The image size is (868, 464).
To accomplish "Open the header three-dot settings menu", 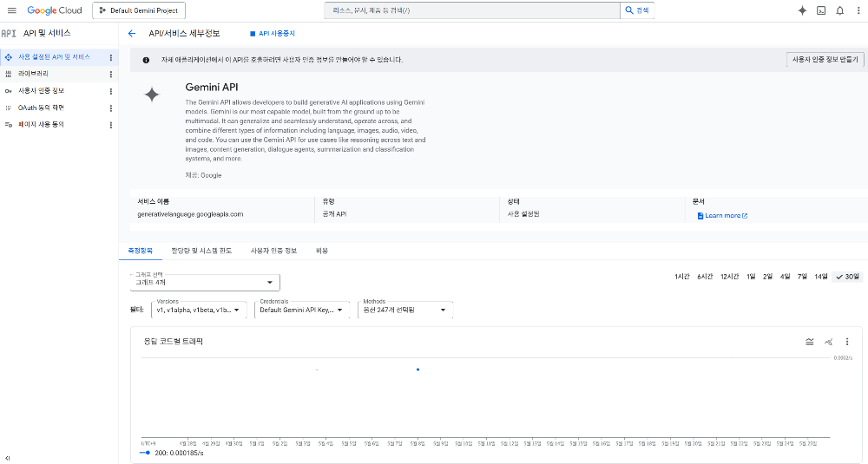I will click(x=858, y=10).
